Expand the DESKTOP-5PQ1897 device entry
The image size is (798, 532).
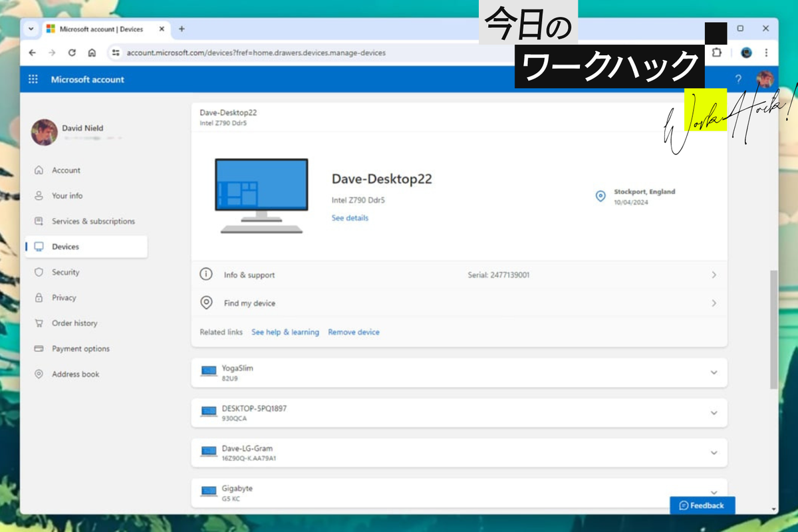coord(714,413)
